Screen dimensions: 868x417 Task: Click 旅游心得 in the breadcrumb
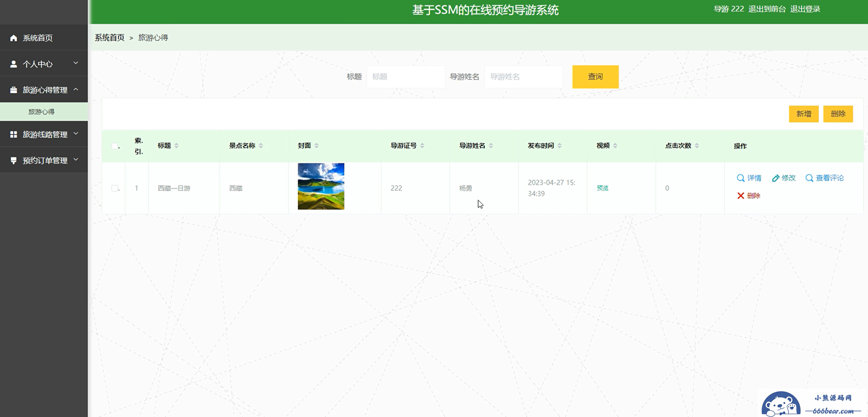pos(153,37)
